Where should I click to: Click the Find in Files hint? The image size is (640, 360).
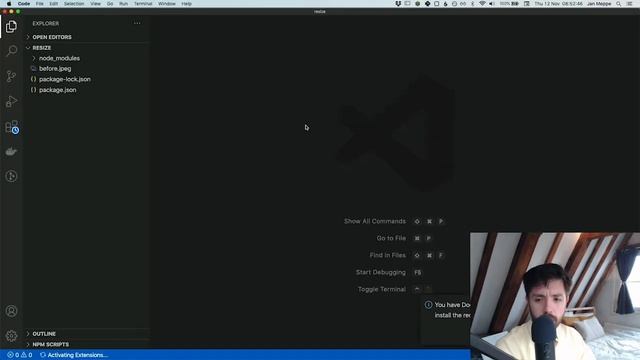pos(387,255)
